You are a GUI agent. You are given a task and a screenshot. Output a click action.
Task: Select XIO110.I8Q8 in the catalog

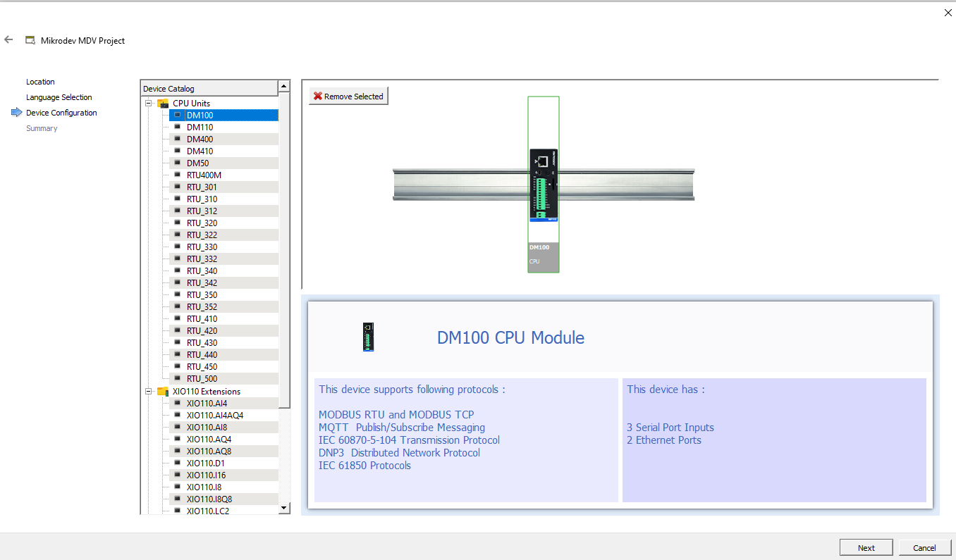coord(223,499)
